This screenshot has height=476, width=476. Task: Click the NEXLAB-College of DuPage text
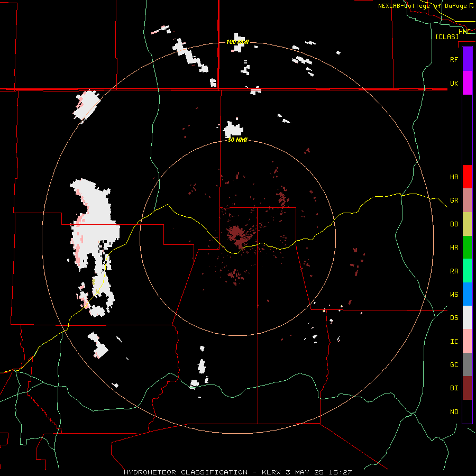422,6
